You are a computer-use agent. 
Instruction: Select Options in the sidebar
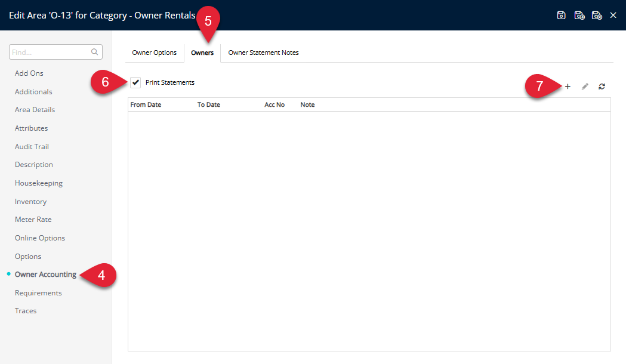click(28, 256)
